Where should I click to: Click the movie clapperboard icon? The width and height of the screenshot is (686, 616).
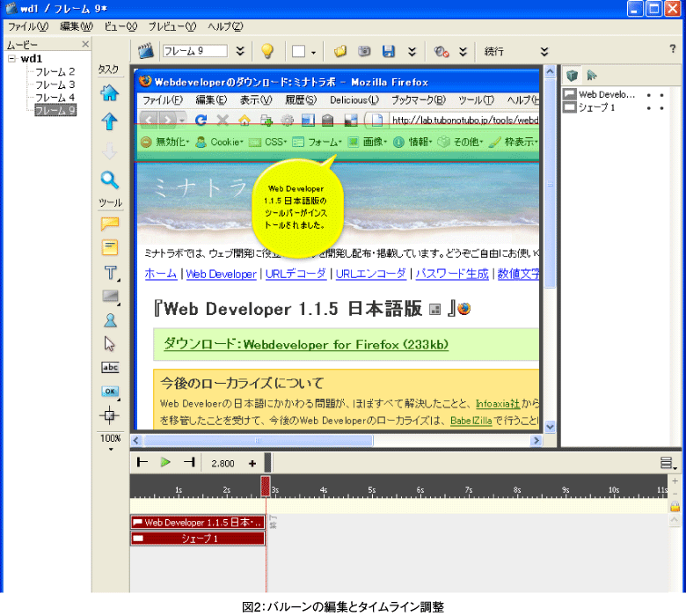click(146, 51)
